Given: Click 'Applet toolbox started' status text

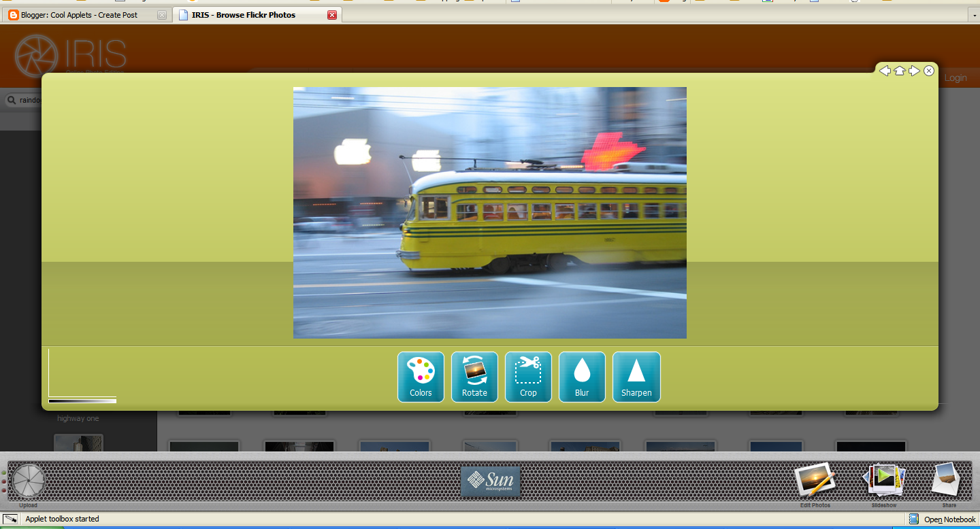Looking at the screenshot, I should click(x=62, y=519).
